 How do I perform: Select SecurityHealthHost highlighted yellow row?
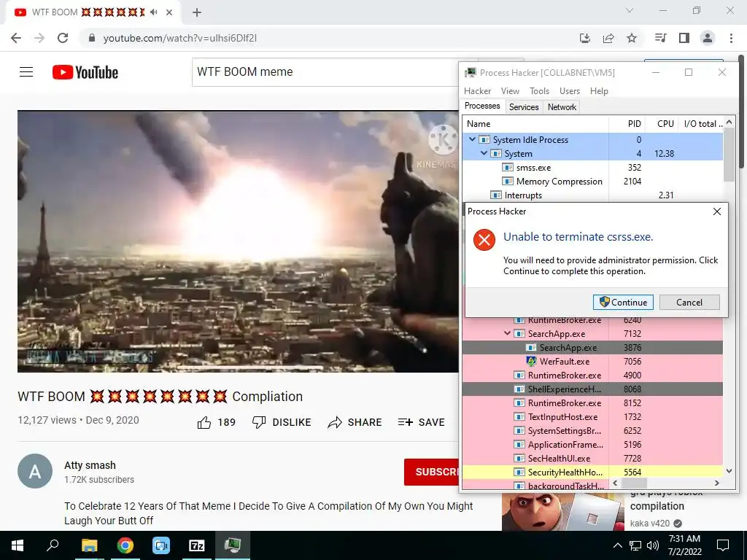[592, 472]
